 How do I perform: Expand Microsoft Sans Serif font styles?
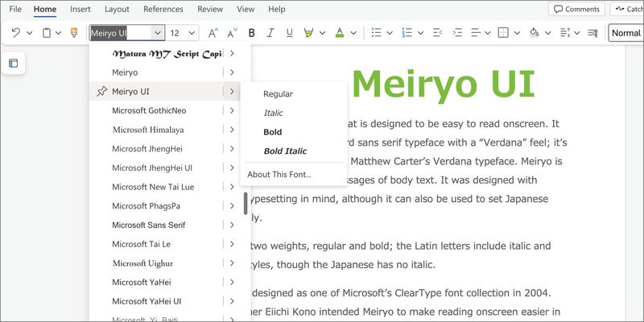coord(232,225)
